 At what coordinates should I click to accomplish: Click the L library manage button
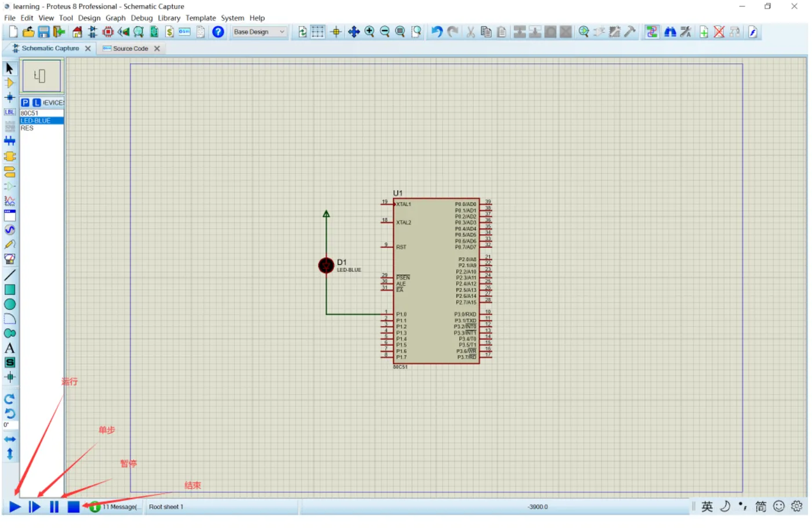click(x=37, y=103)
